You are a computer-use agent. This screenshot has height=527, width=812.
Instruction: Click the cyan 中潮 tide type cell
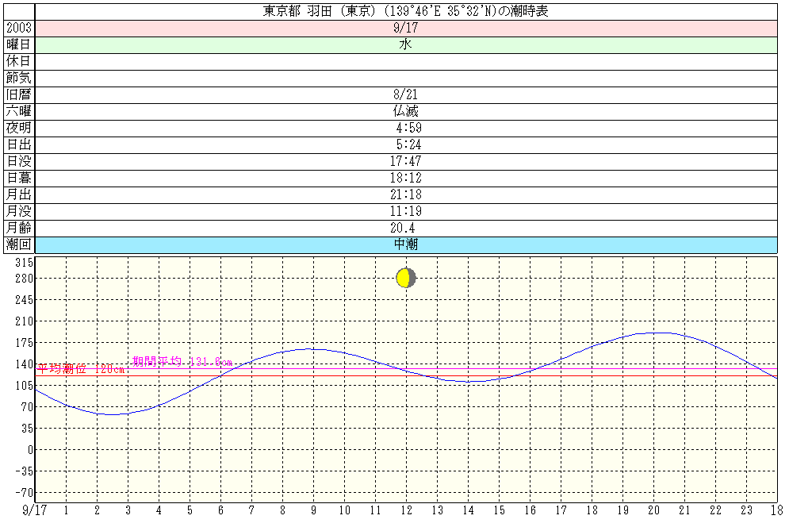coord(406,244)
